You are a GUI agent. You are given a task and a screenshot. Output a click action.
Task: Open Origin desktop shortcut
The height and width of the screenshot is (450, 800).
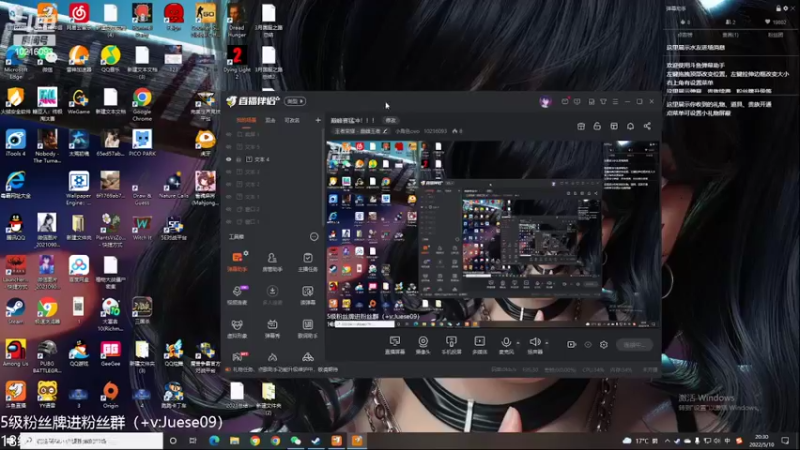(x=110, y=395)
